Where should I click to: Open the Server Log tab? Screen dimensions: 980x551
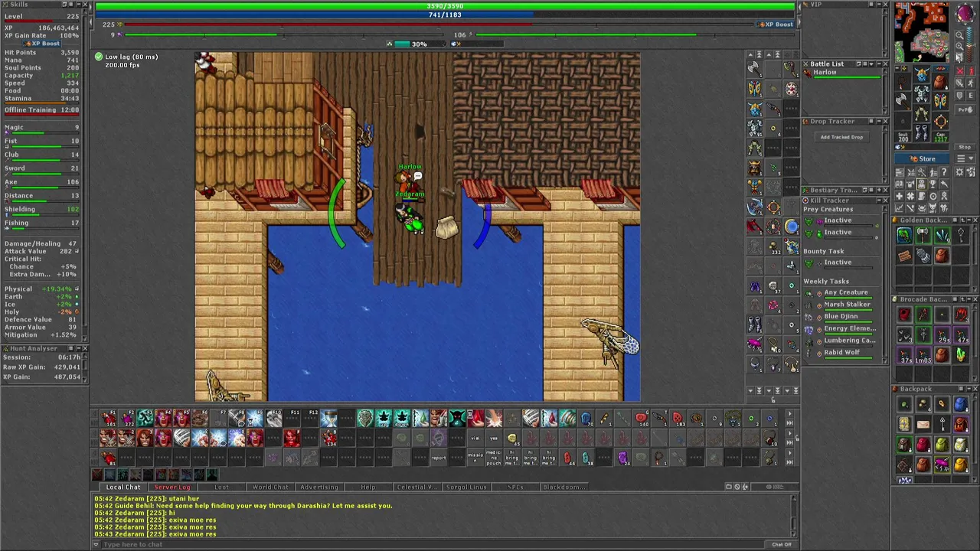tap(172, 487)
